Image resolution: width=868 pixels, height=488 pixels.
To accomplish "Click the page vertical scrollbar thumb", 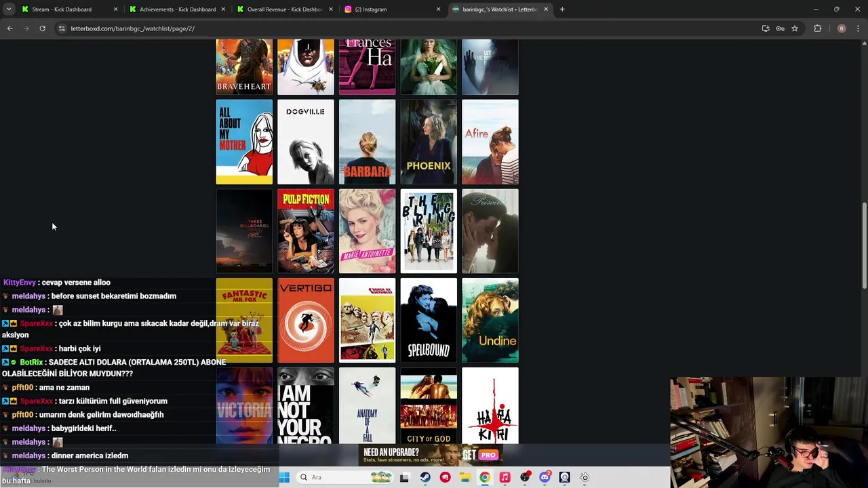I will [864, 245].
